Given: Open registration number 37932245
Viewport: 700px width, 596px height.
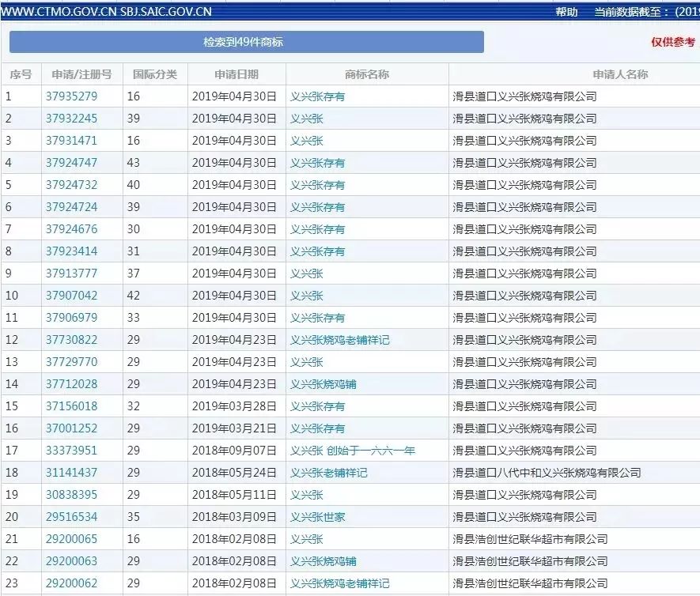Looking at the screenshot, I should [71, 119].
